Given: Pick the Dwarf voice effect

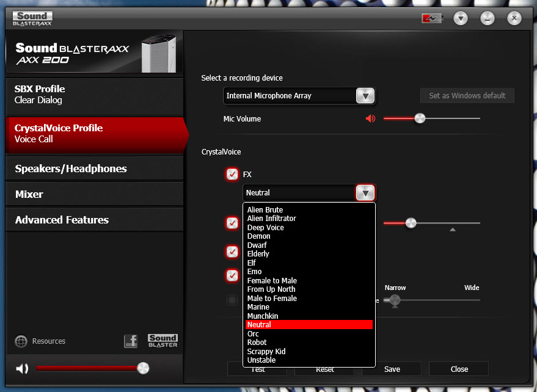Looking at the screenshot, I should pos(309,245).
